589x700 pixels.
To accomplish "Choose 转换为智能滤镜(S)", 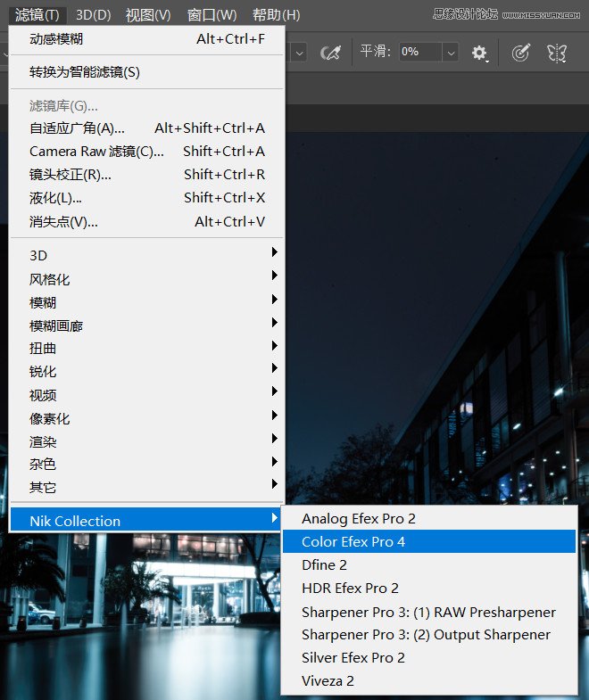I will click(147, 72).
